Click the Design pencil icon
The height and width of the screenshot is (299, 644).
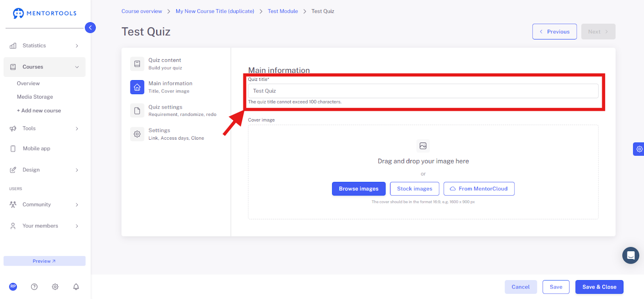(x=13, y=170)
